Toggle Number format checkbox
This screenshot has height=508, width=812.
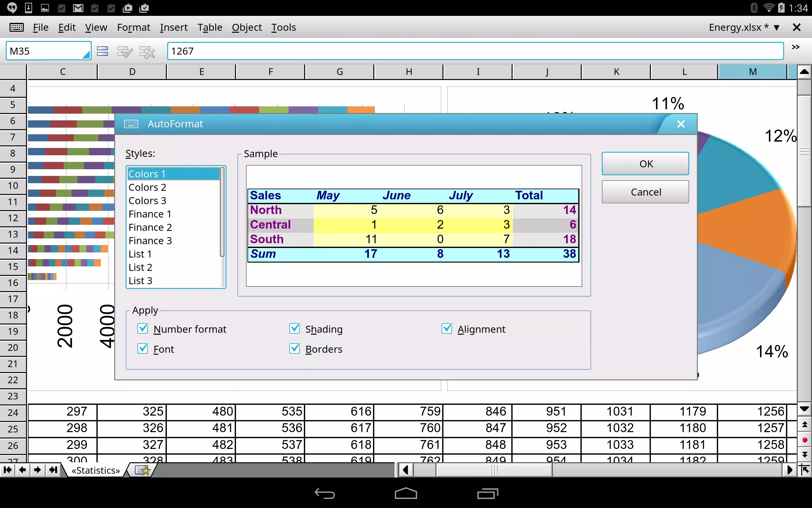tap(143, 328)
